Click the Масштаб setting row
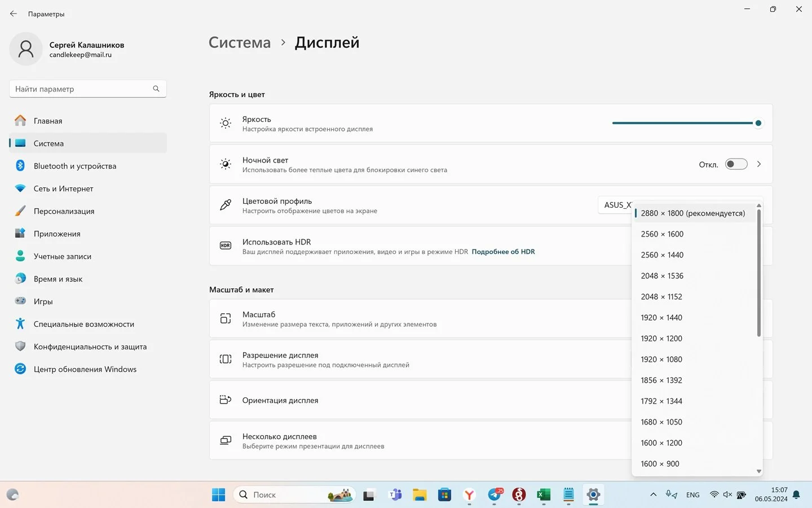Image resolution: width=812 pixels, height=508 pixels. click(420, 319)
